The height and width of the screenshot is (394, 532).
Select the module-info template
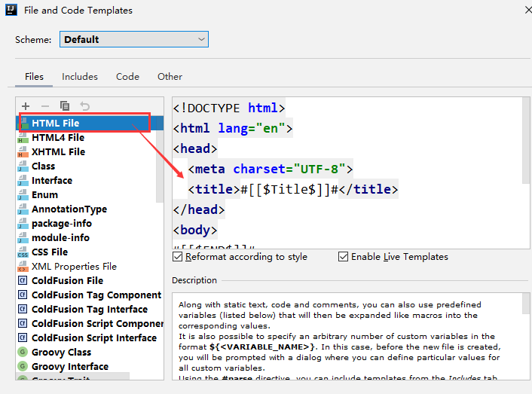click(x=90, y=238)
